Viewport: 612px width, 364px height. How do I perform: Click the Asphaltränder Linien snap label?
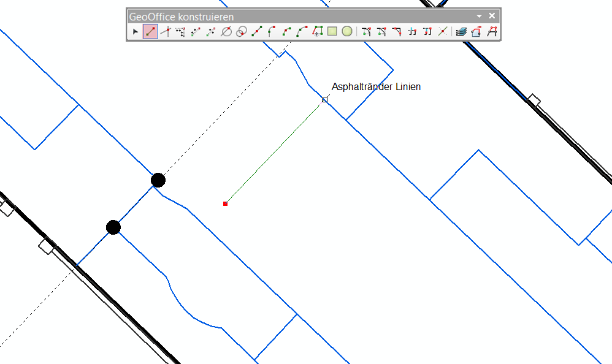(x=376, y=87)
